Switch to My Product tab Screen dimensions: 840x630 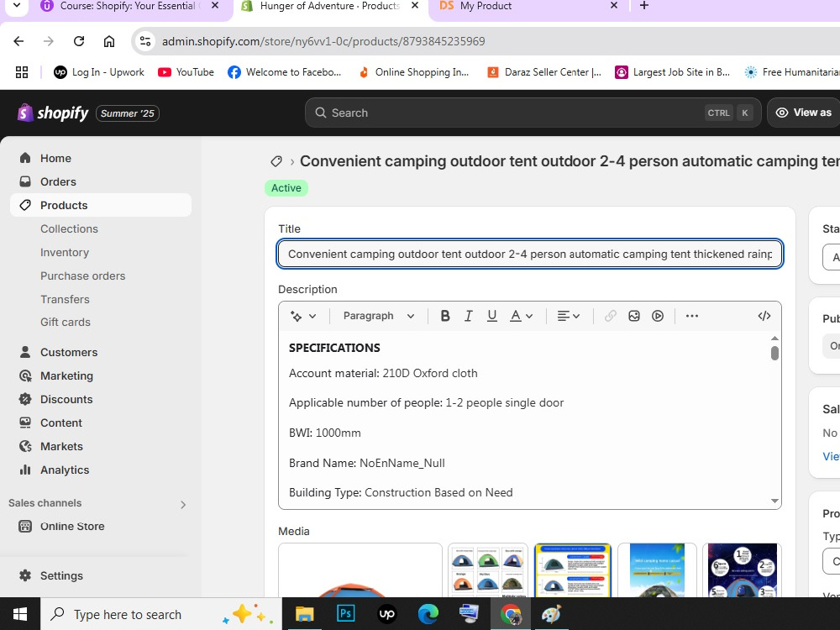[486, 6]
